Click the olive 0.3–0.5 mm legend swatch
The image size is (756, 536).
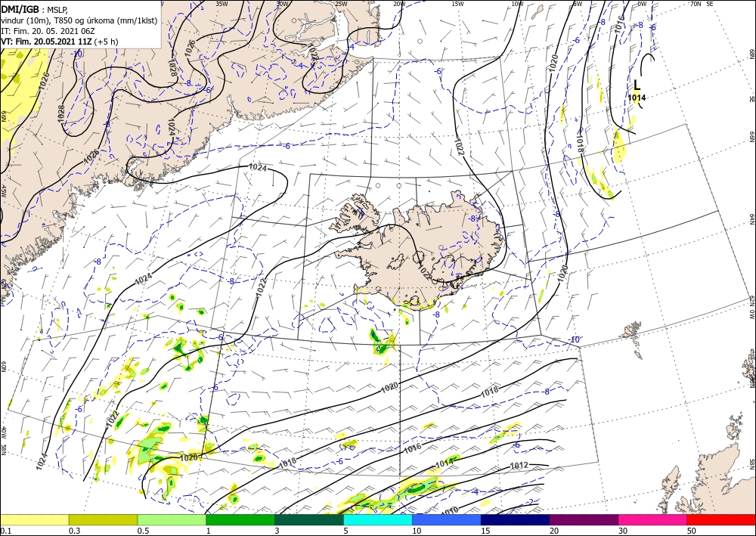103,519
